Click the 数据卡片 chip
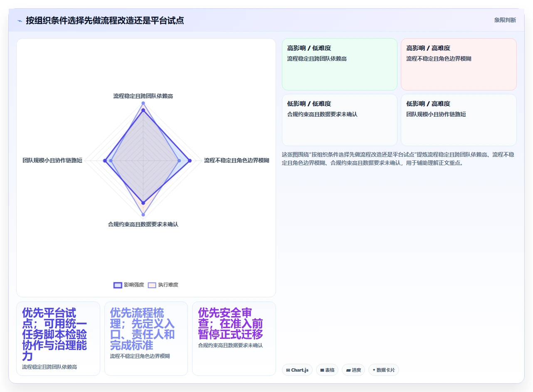Screen dimensions: 533x392 pos(384,370)
